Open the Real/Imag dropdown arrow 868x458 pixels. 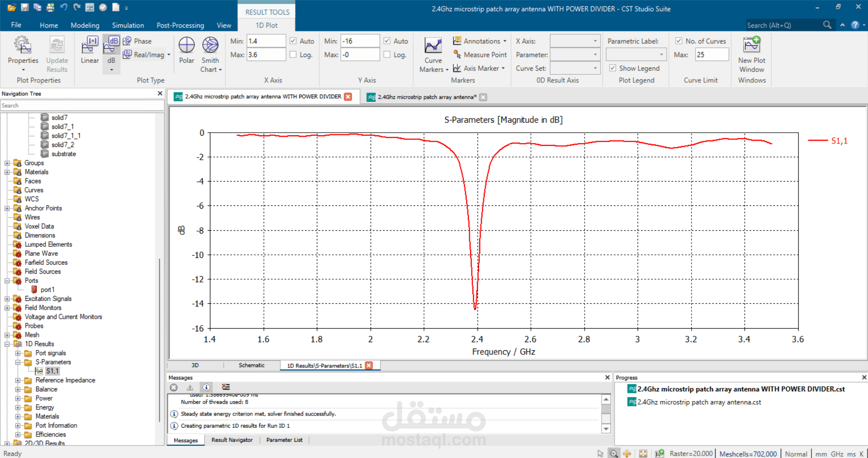tap(169, 55)
